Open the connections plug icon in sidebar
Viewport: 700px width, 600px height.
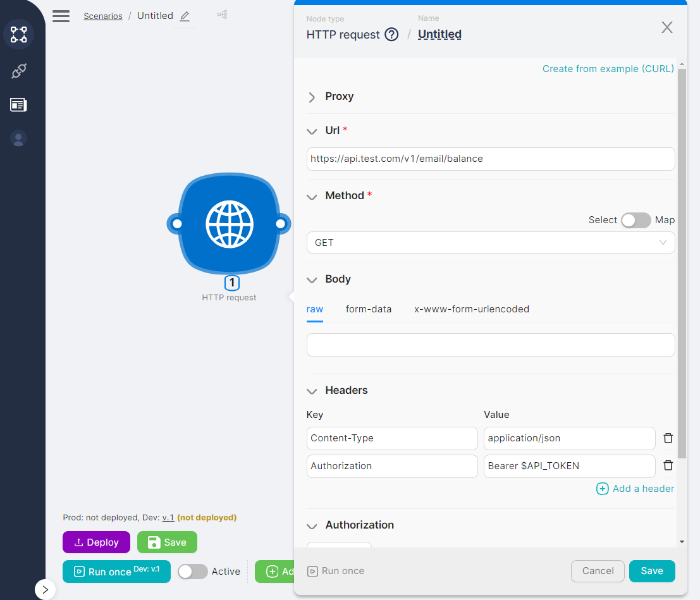tap(19, 71)
